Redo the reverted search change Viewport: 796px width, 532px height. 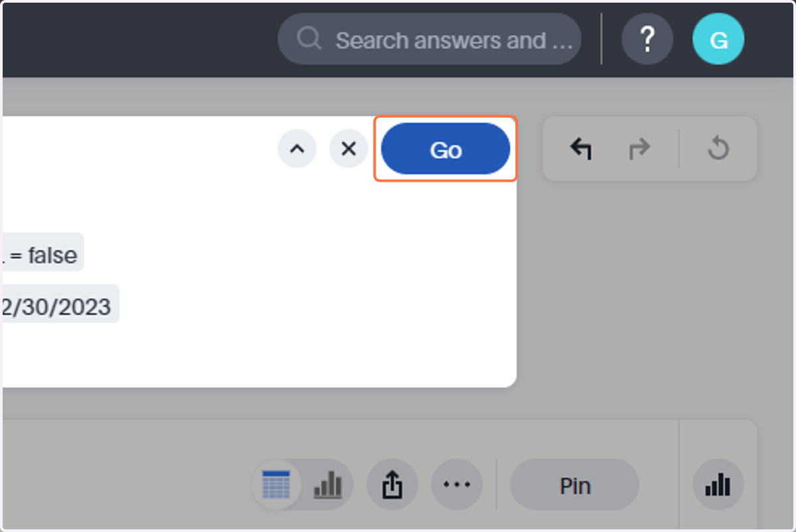(x=639, y=149)
